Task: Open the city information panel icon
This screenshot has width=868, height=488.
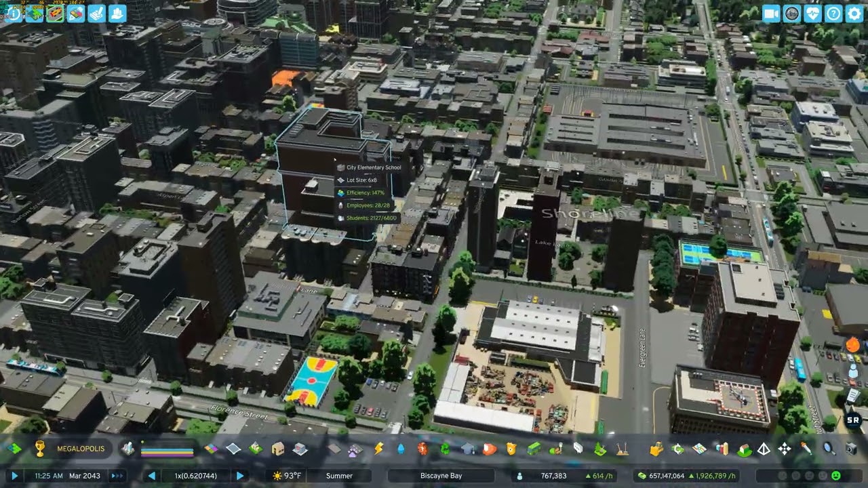Action: (13, 13)
